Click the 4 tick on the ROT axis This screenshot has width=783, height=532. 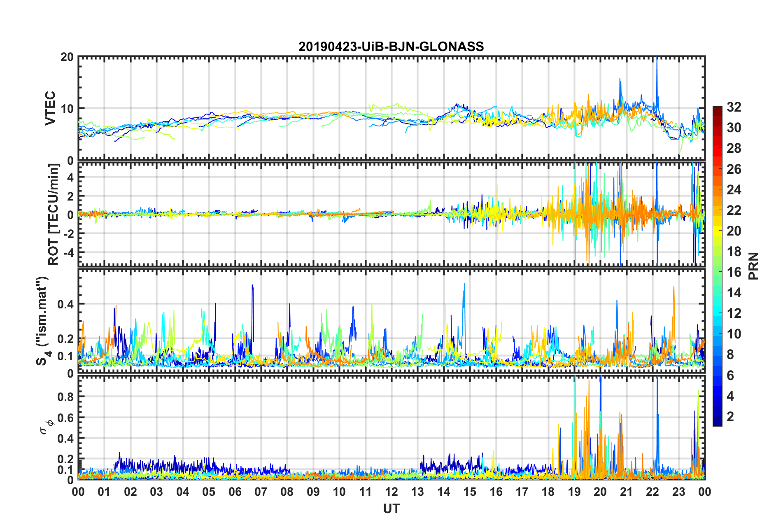coord(70,177)
